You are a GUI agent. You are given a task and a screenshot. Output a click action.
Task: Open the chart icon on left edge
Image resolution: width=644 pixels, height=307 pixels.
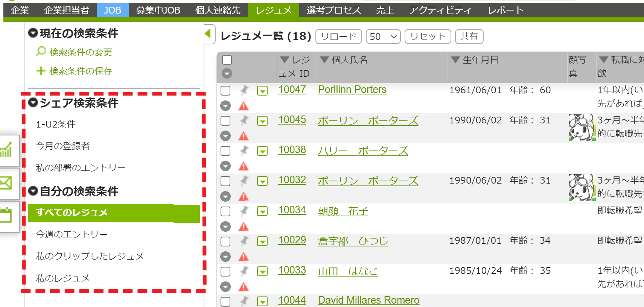click(6, 150)
